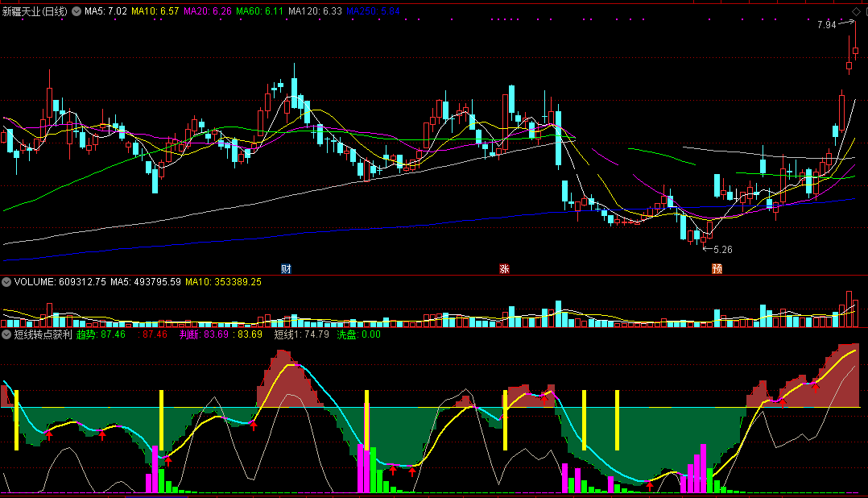Click the yellow MA10: 6.57 label
868x498 pixels.
(x=155, y=11)
